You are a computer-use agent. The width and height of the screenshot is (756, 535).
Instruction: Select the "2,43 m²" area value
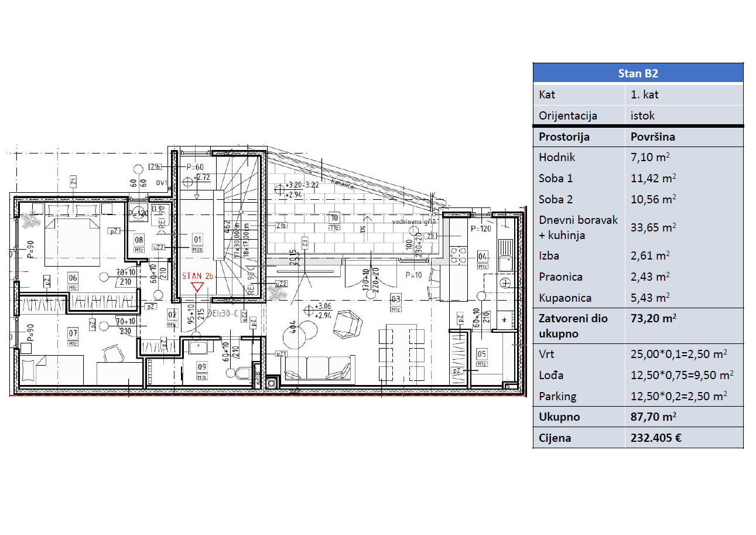click(x=651, y=277)
